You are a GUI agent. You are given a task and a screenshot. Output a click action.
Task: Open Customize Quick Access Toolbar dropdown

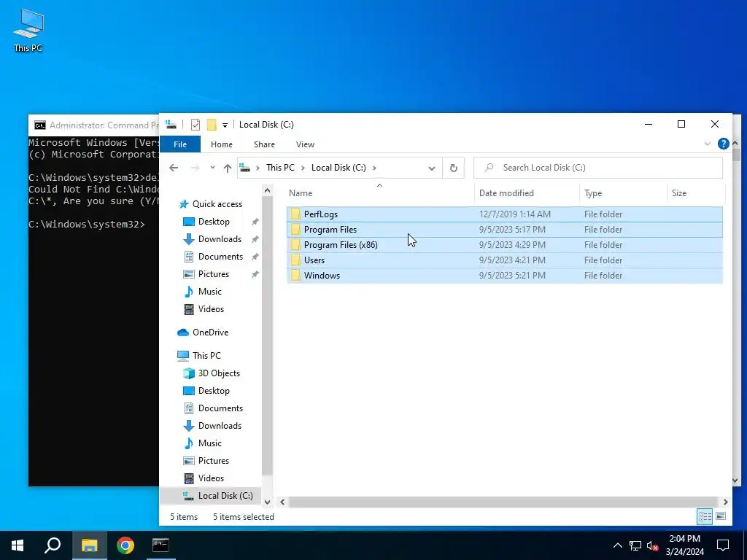tap(225, 125)
